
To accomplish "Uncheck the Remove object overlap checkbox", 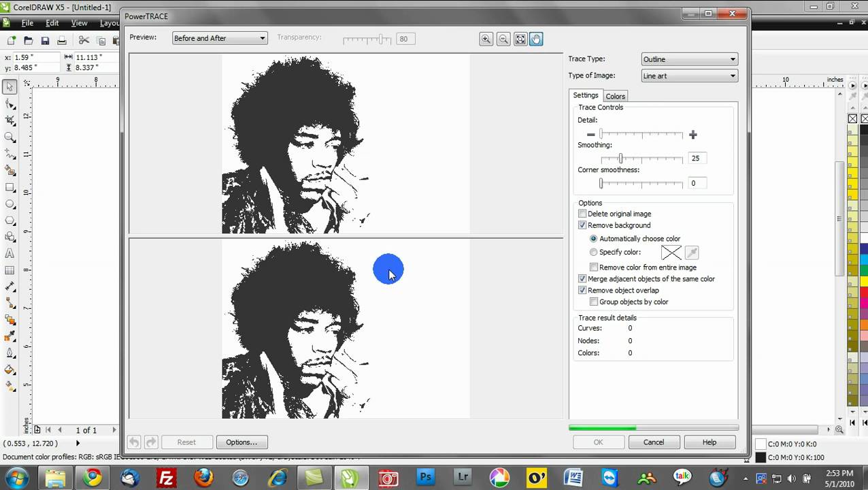I will [x=582, y=291].
